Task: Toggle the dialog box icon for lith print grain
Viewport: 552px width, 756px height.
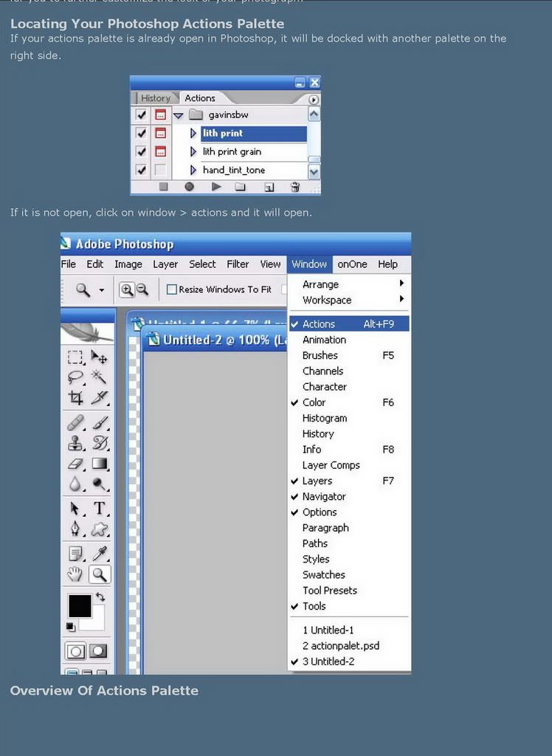Action: [160, 151]
